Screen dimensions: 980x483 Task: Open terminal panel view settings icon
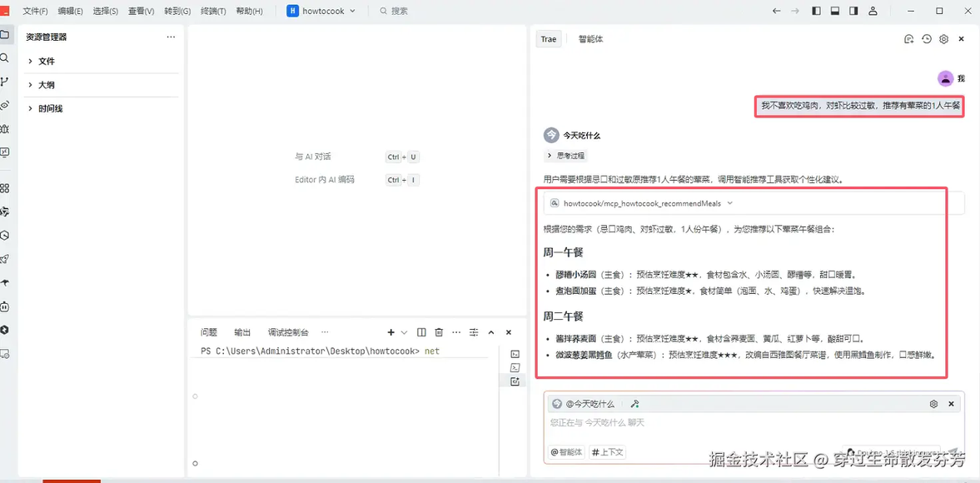tap(474, 332)
